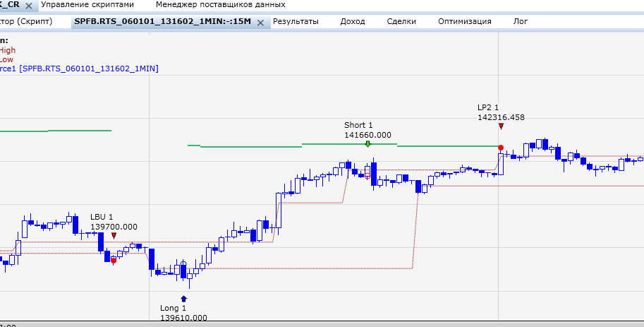Click the LP2 1 142316.458 label
The height and width of the screenshot is (327, 644).
(501, 112)
